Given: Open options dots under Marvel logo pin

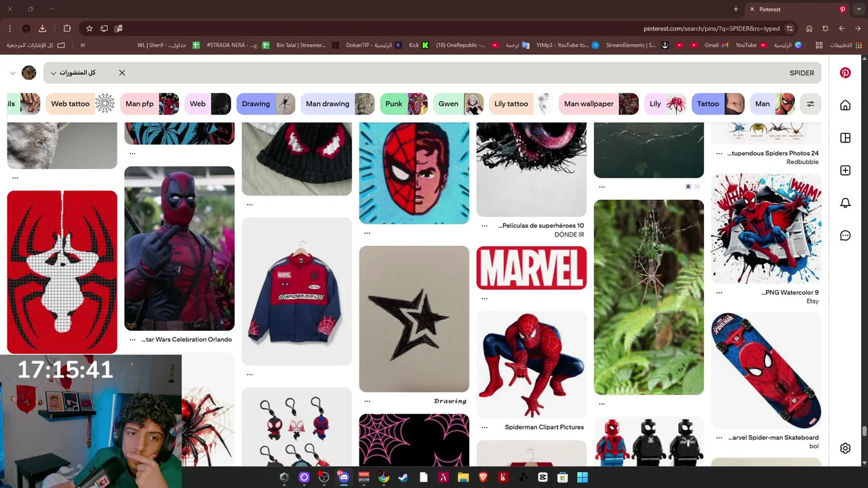Looking at the screenshot, I should coord(484,298).
